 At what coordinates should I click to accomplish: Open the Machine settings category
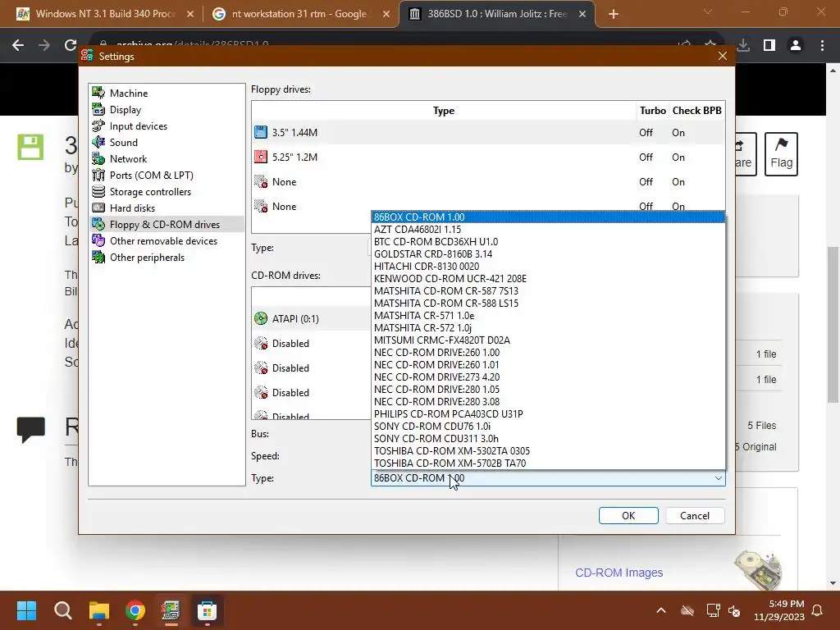(167, 94)
